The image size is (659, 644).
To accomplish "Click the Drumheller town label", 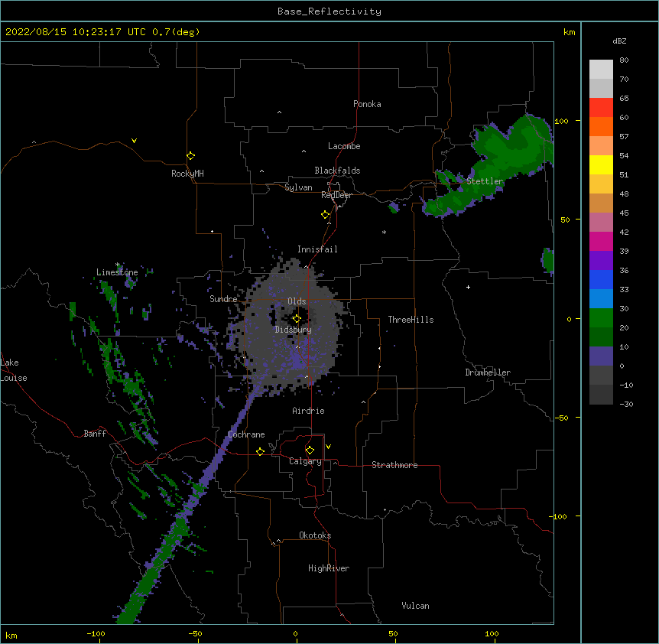I will point(488,372).
